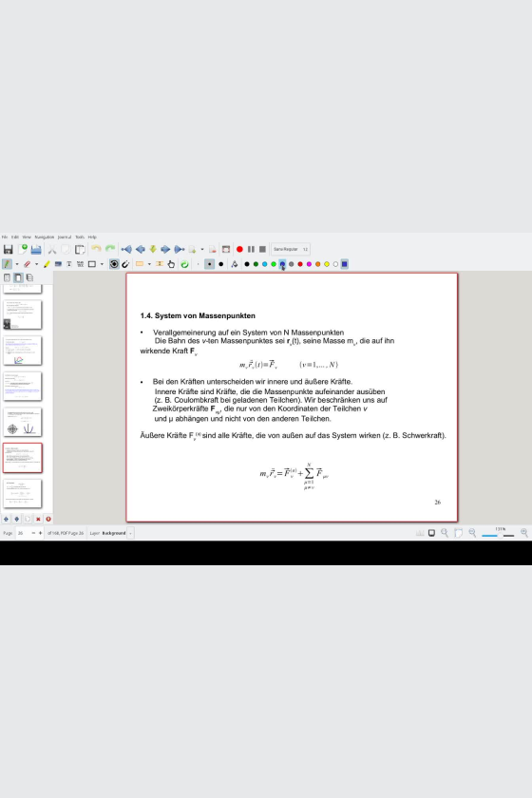
Task: Delete the current page icon
Action: (x=212, y=249)
